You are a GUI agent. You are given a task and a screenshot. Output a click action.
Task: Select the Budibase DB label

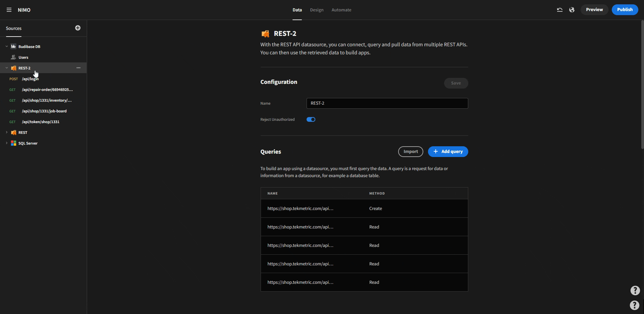[29, 47]
